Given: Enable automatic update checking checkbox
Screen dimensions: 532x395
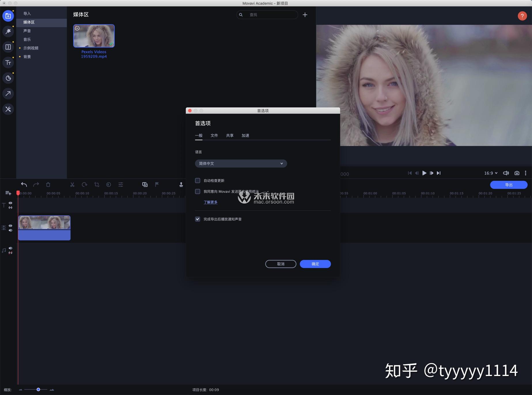Looking at the screenshot, I should (x=198, y=181).
